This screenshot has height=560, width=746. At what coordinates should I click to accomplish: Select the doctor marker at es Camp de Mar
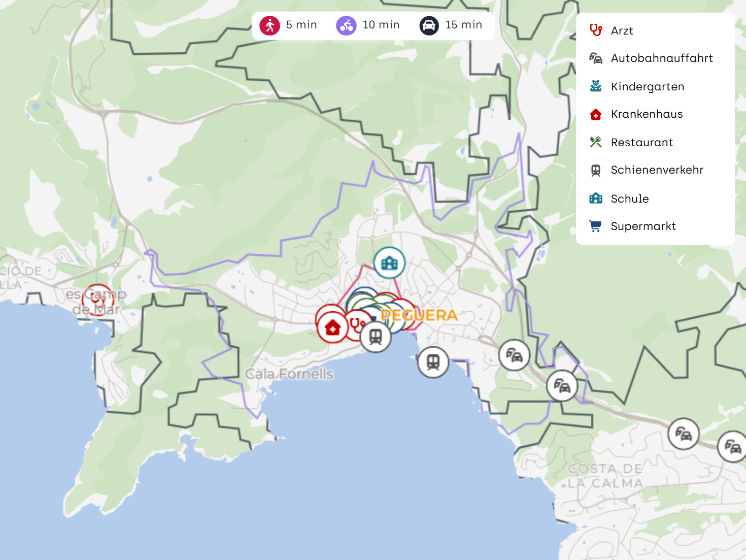pyautogui.click(x=97, y=300)
